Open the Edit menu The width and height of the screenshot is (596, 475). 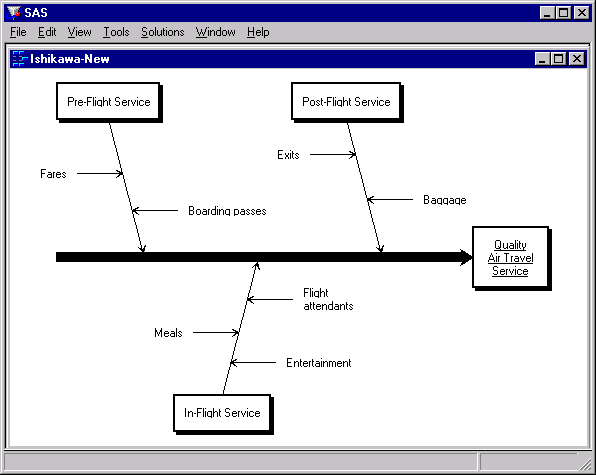click(47, 32)
